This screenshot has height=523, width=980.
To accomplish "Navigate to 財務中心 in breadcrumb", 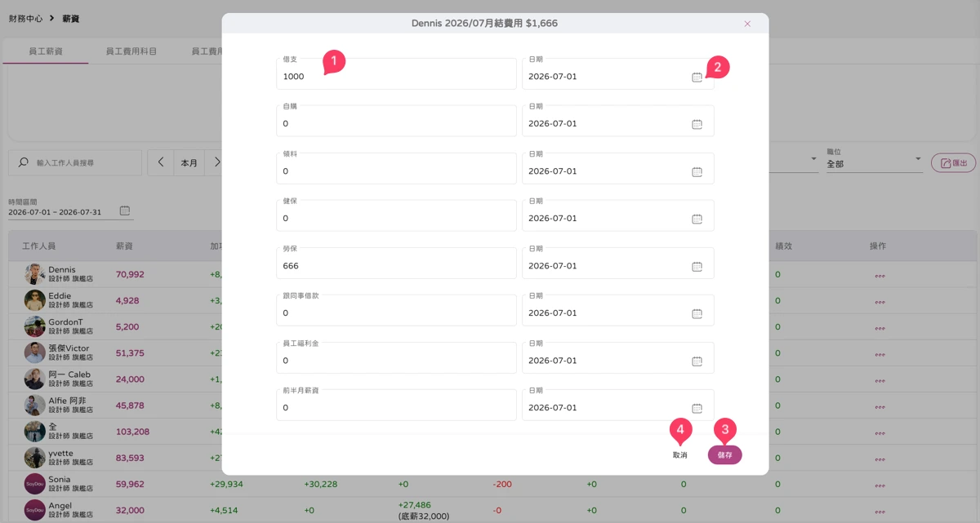I will 26,18.
